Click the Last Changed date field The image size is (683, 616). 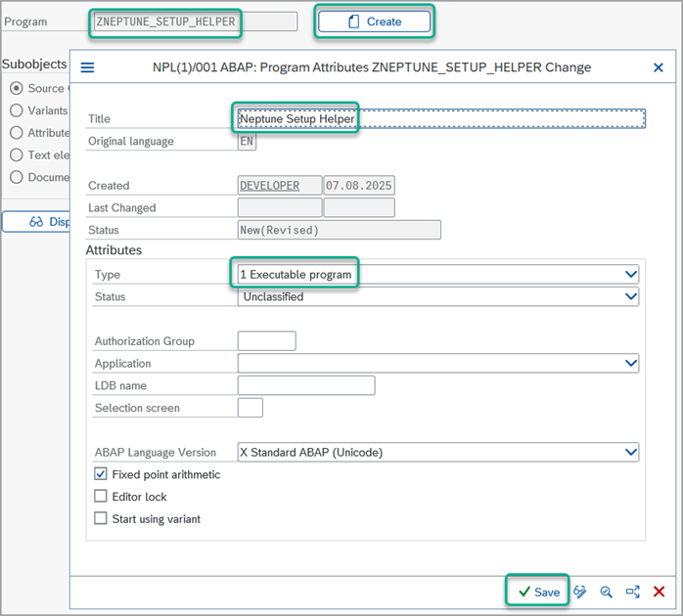click(359, 207)
